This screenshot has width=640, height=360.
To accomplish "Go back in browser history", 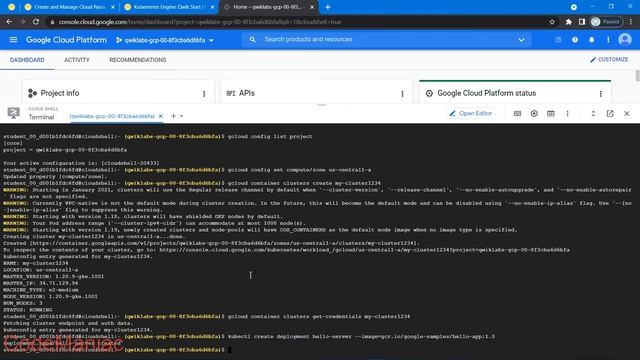I will pyautogui.click(x=9, y=22).
